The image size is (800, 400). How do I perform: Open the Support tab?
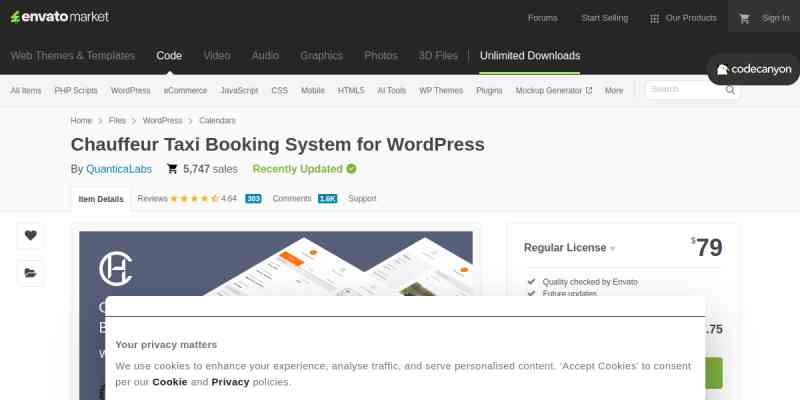tap(362, 198)
